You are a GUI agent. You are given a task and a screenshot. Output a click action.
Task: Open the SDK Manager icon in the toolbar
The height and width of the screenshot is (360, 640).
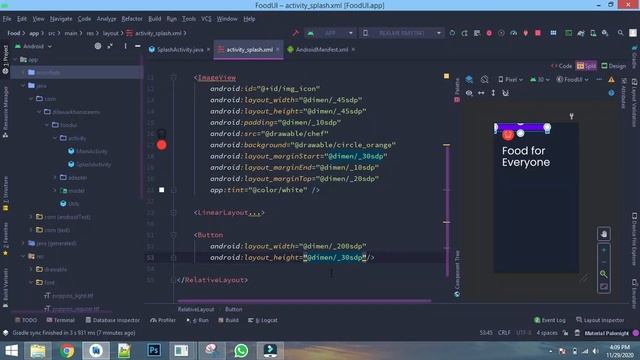tap(605, 33)
